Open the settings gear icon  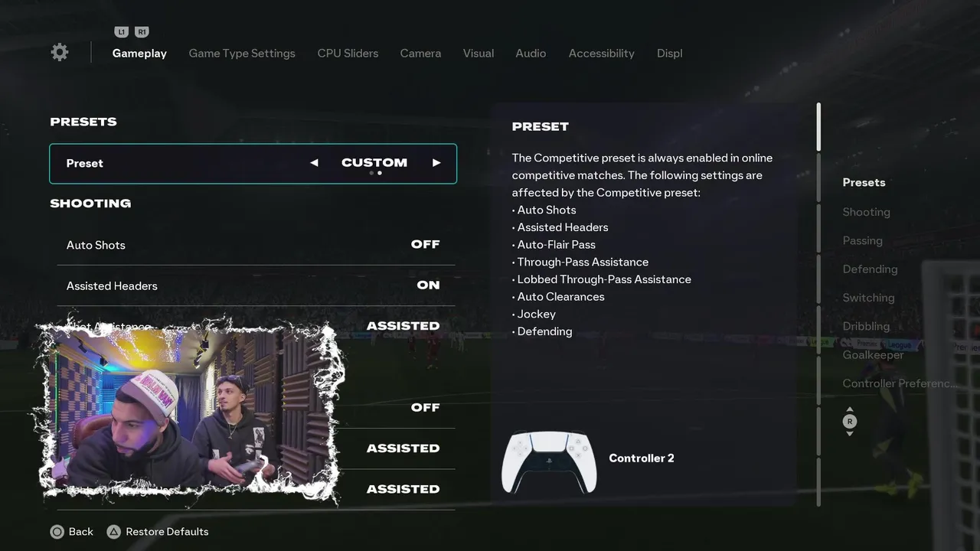[x=60, y=52]
